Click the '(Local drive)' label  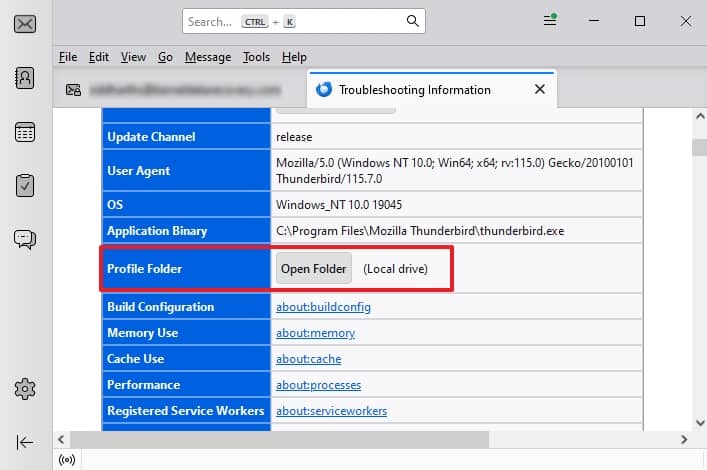tap(395, 269)
